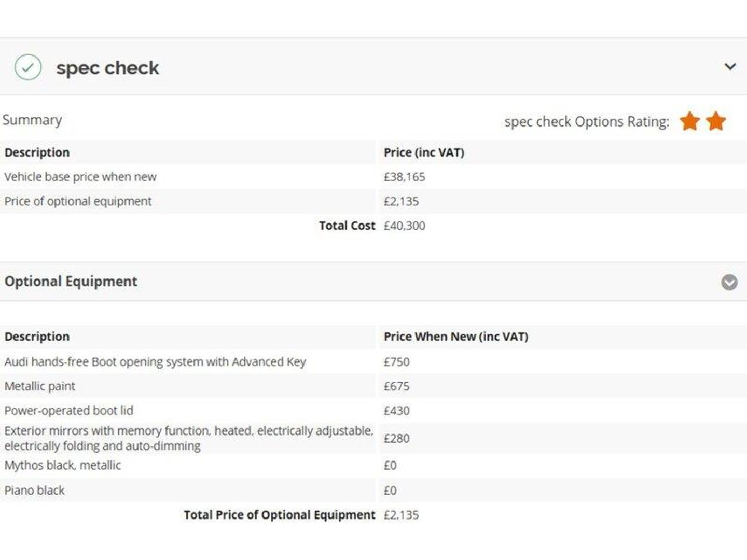Click Price When New (inc VAT) header
The height and width of the screenshot is (560, 747).
(x=456, y=337)
